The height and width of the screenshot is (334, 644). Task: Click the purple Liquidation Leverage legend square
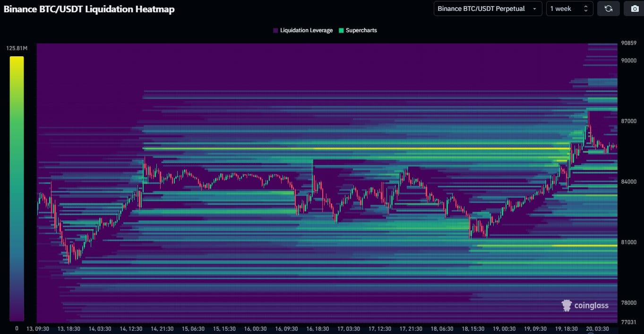click(x=275, y=30)
